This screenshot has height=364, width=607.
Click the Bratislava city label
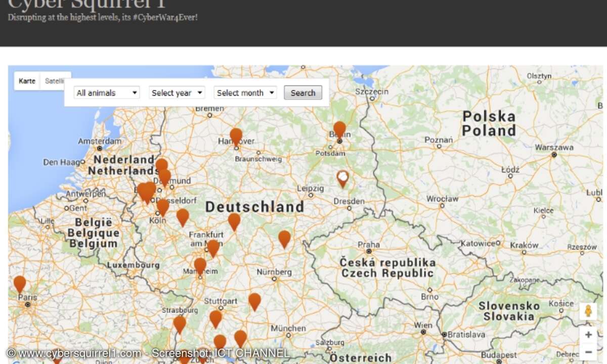[x=467, y=335]
